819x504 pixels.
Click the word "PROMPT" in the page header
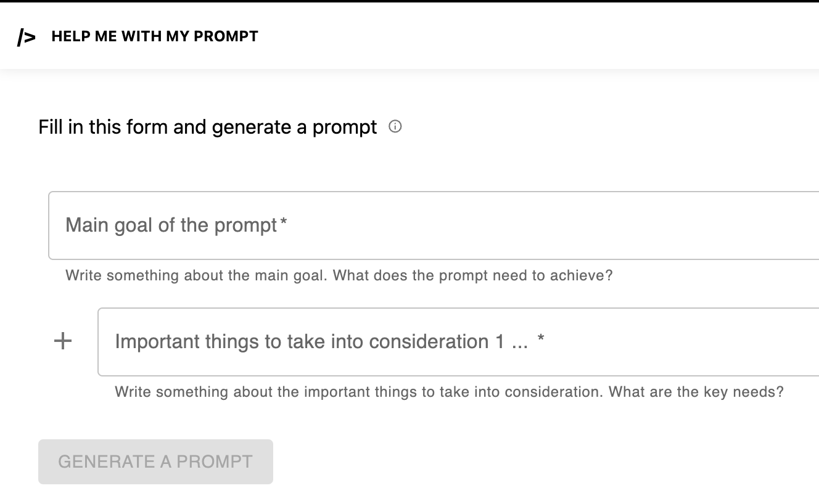(226, 36)
